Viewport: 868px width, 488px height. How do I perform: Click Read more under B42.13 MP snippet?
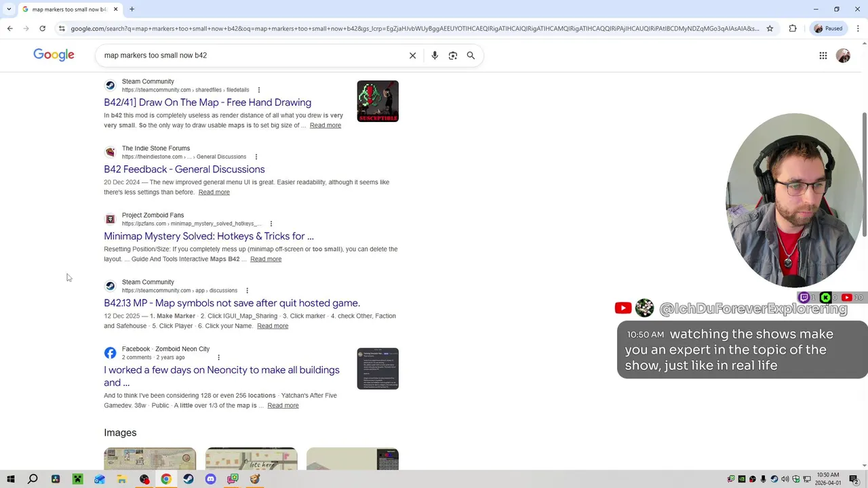(x=273, y=326)
